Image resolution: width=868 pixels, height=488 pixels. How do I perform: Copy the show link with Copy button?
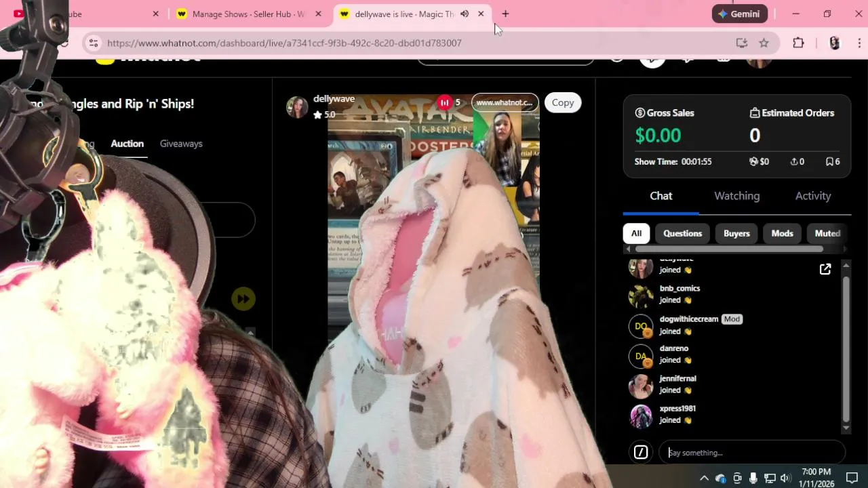563,102
